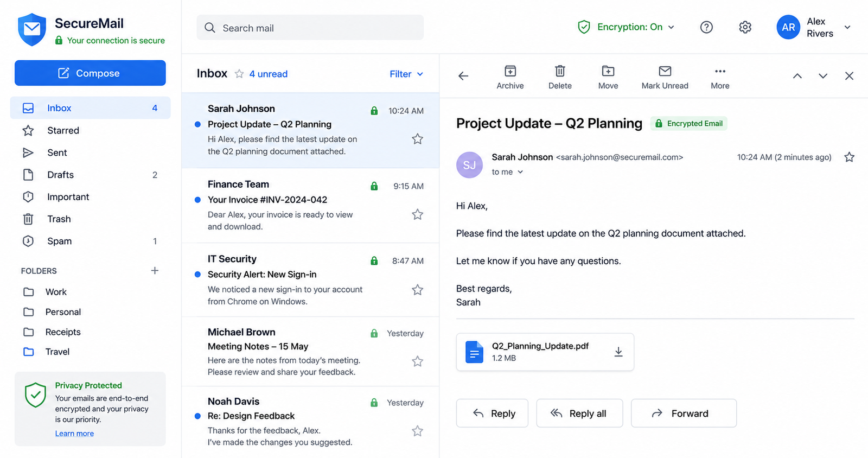Star the open email in reading pane

[x=850, y=157]
